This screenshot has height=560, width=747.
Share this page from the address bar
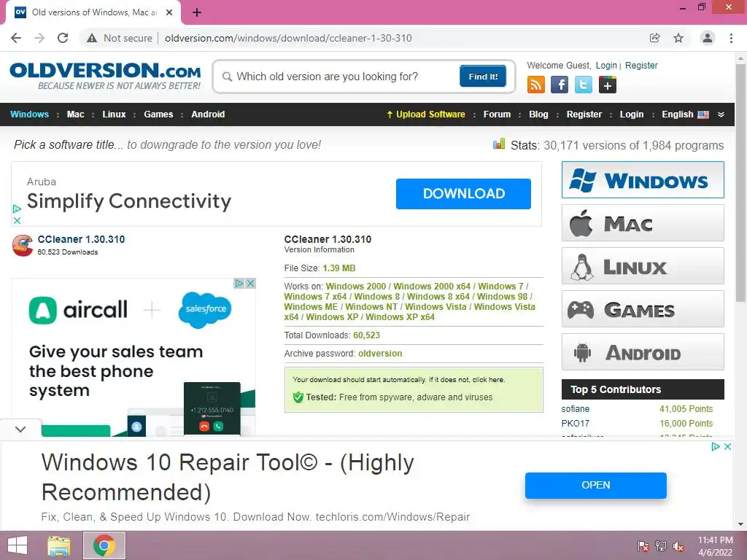click(655, 38)
